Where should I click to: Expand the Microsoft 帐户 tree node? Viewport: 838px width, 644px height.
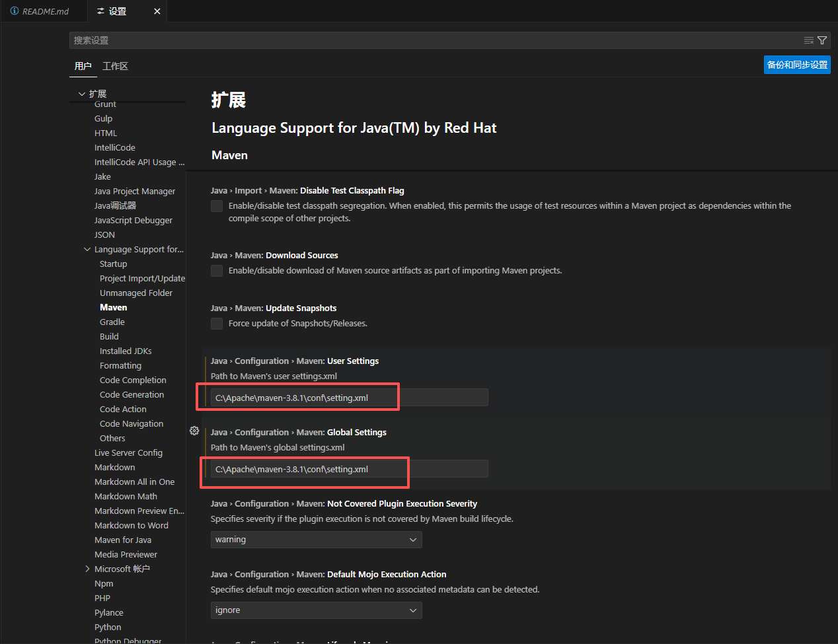point(87,569)
